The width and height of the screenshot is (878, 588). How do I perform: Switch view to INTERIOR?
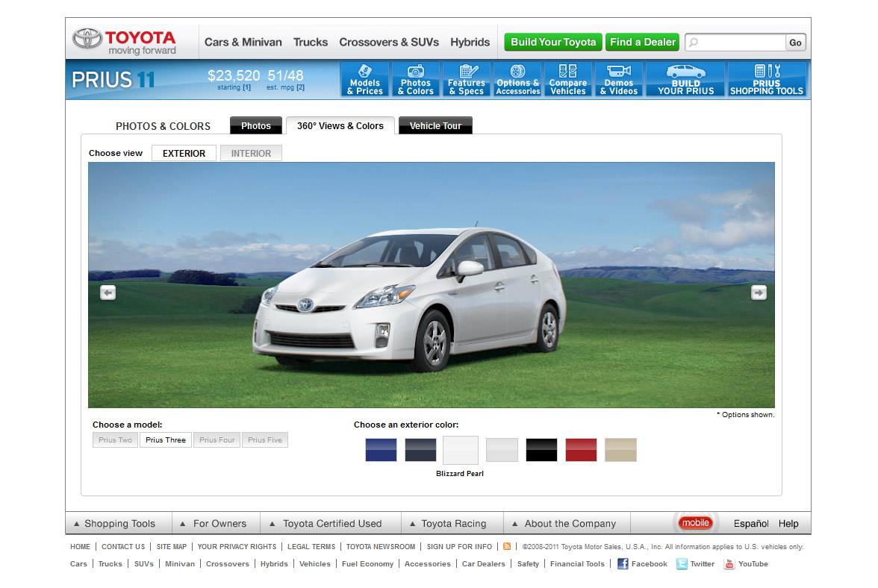(x=251, y=153)
